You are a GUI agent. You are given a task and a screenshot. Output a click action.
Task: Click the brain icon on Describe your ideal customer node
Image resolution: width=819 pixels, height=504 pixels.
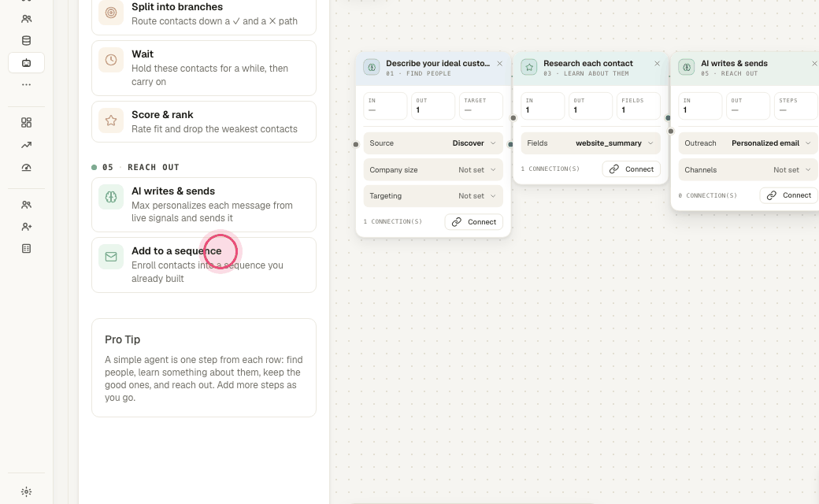click(372, 68)
